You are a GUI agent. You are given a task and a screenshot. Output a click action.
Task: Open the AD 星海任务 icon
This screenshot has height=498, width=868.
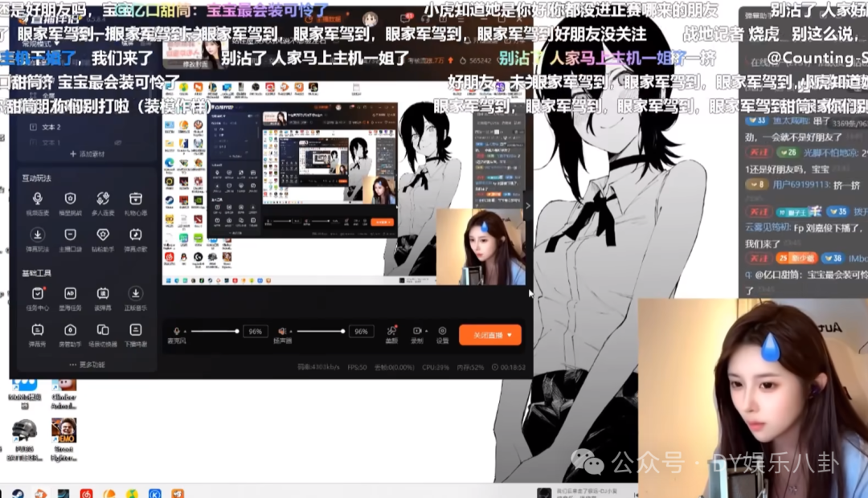coord(70,293)
